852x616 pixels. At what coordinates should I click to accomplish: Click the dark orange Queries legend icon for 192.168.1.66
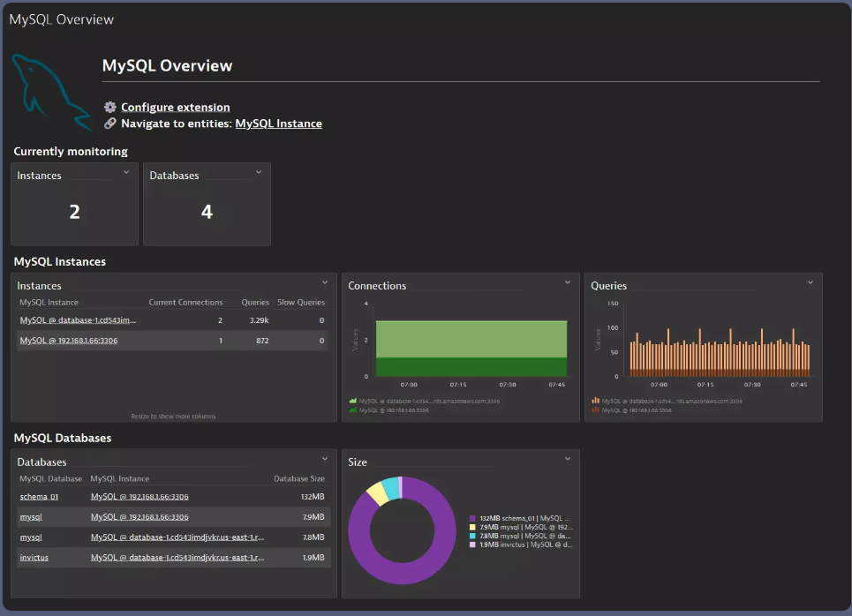(x=596, y=410)
